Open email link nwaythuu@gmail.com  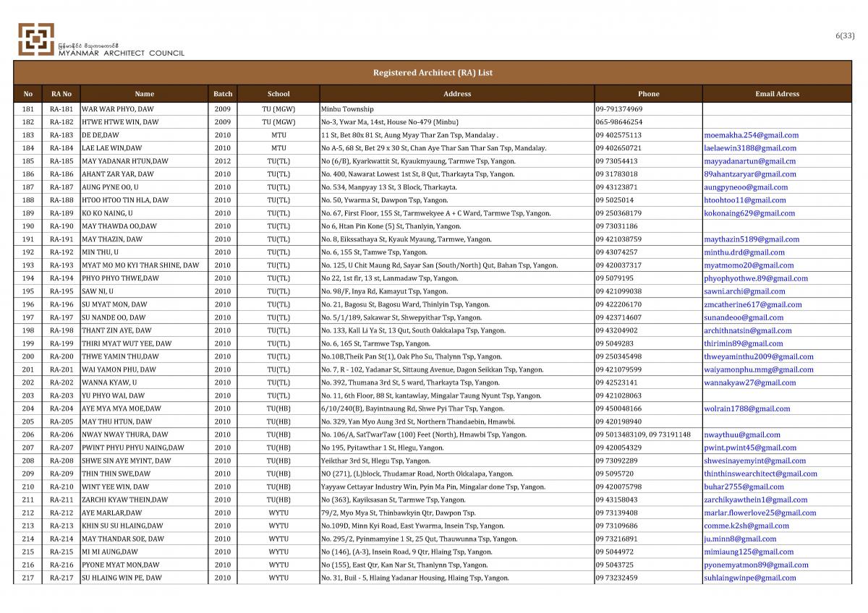tap(741, 434)
